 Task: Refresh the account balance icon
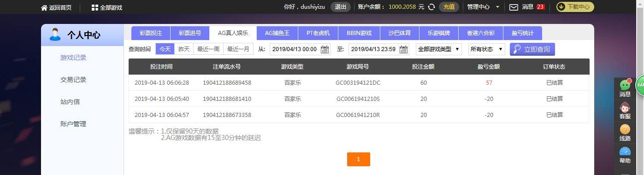pos(431,7)
